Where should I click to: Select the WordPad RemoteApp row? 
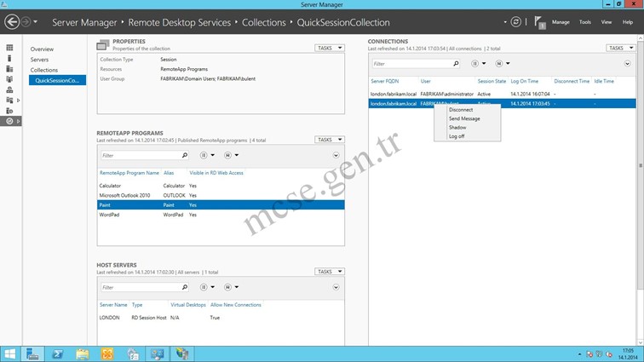[221, 215]
